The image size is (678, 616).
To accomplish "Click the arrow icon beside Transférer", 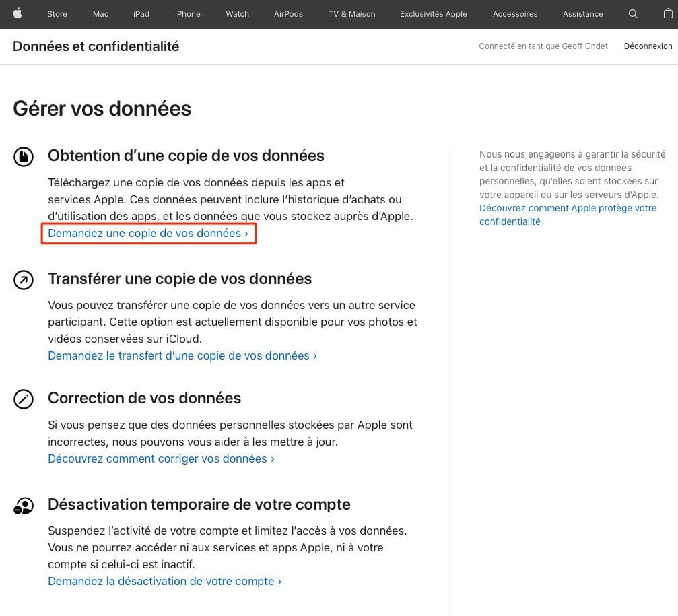I will [x=24, y=280].
